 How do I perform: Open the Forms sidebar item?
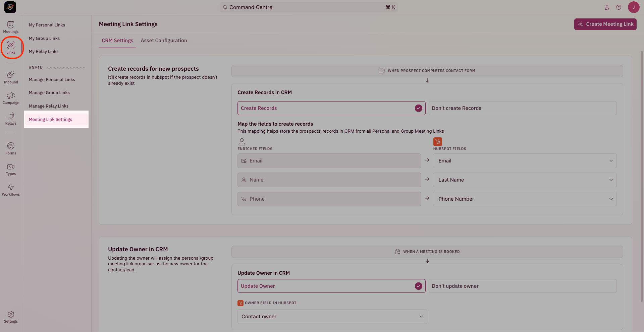pyautogui.click(x=11, y=148)
